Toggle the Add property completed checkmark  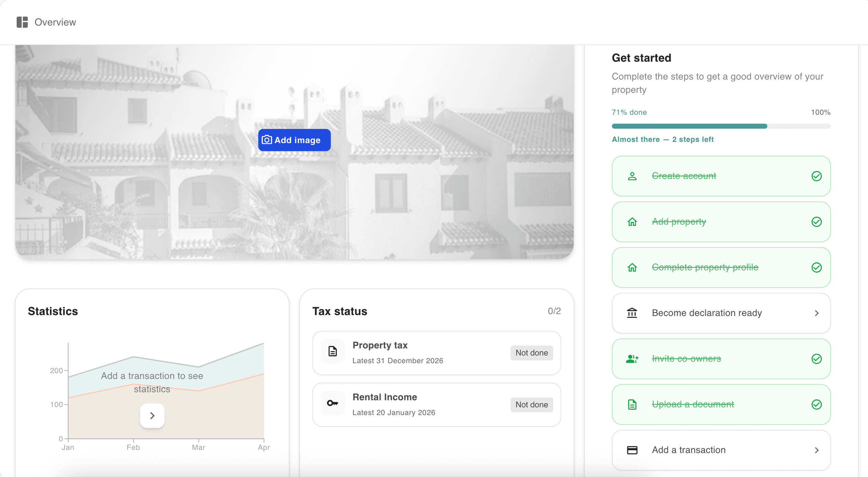pos(816,222)
